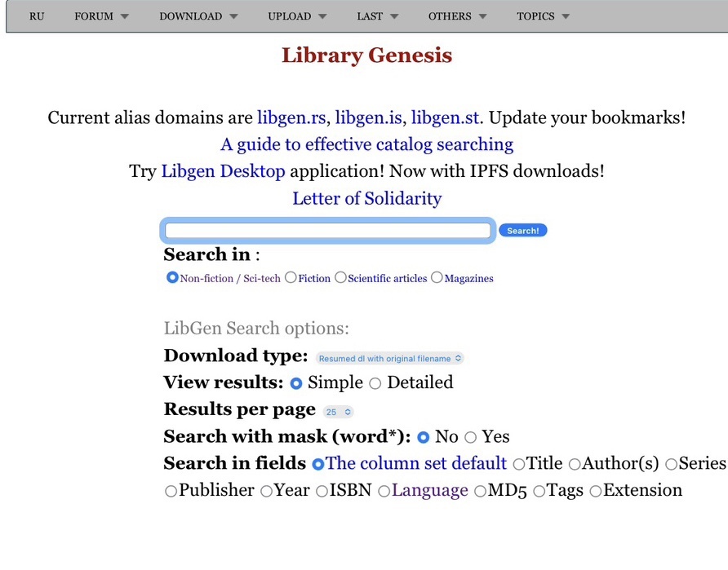728x570 pixels.
Task: Open The column set default link
Action: [x=416, y=463]
